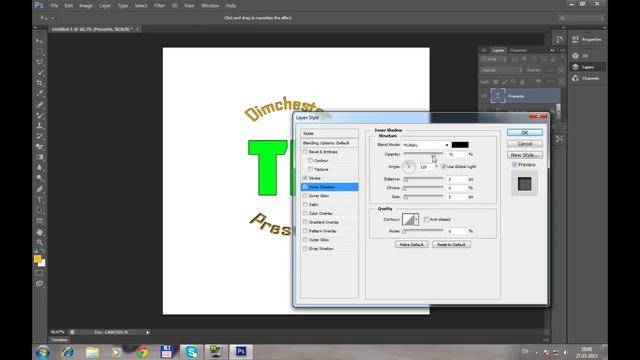Switch to the Channels tab
The image size is (640, 360).
click(x=518, y=50)
